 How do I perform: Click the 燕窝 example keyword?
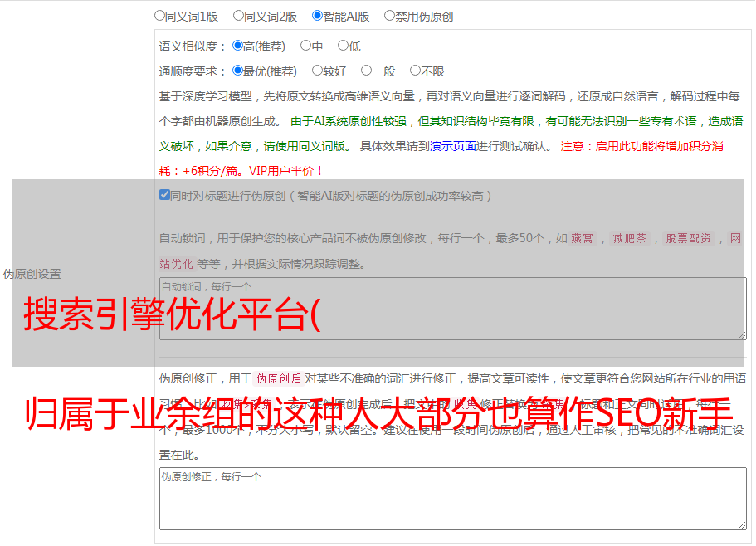[582, 238]
